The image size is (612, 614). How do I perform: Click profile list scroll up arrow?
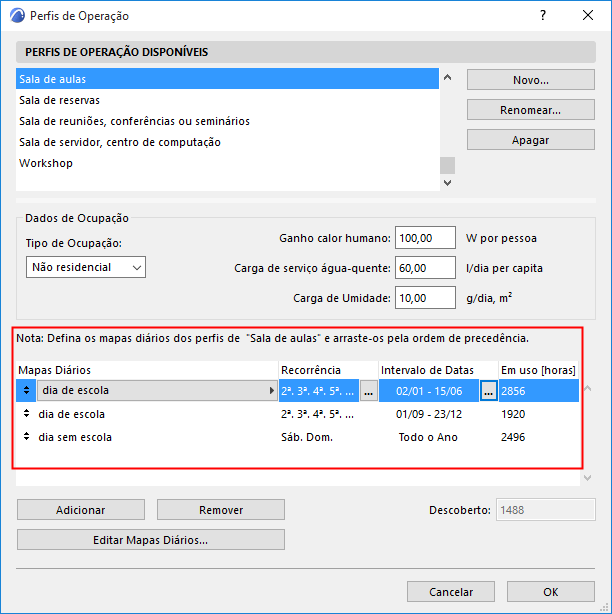448,78
